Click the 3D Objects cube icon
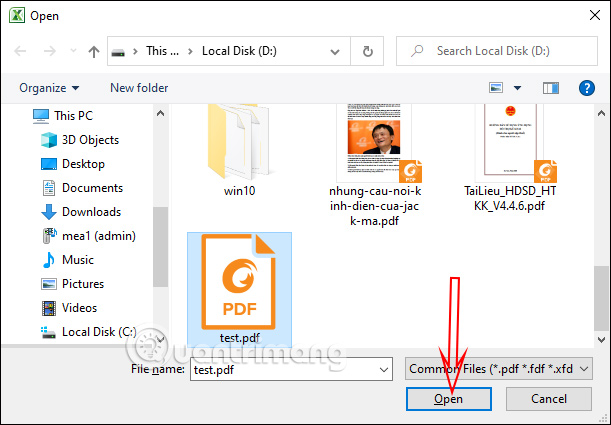 pyautogui.click(x=49, y=140)
